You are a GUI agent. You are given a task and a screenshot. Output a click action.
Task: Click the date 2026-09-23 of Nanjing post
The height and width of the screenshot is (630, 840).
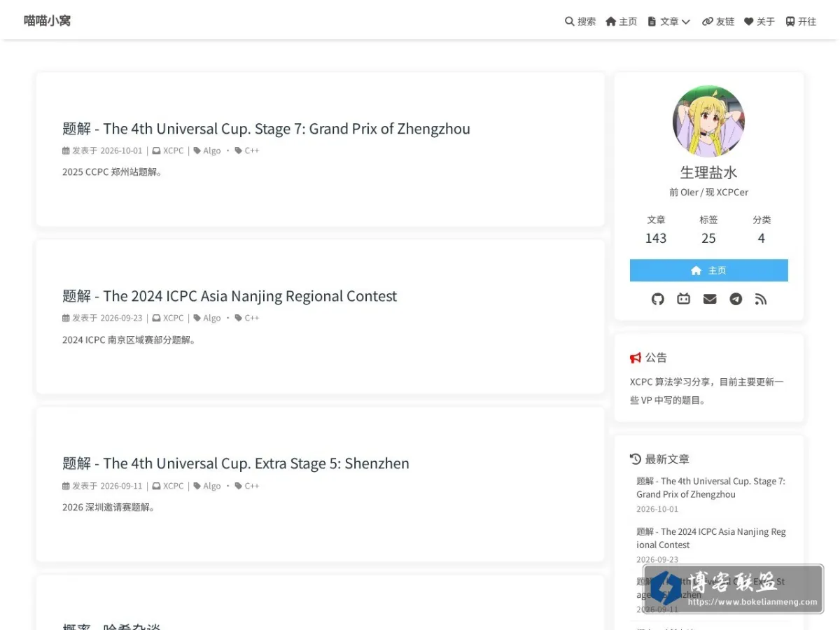121,318
